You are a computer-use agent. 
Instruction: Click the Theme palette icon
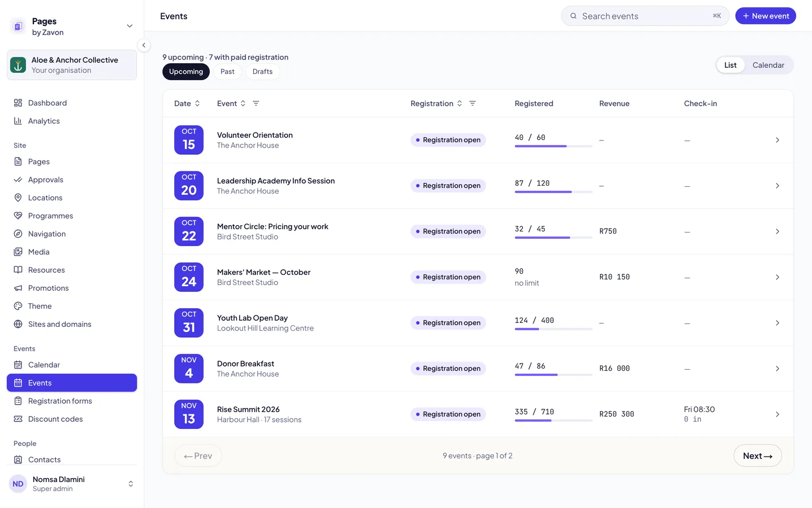18,306
